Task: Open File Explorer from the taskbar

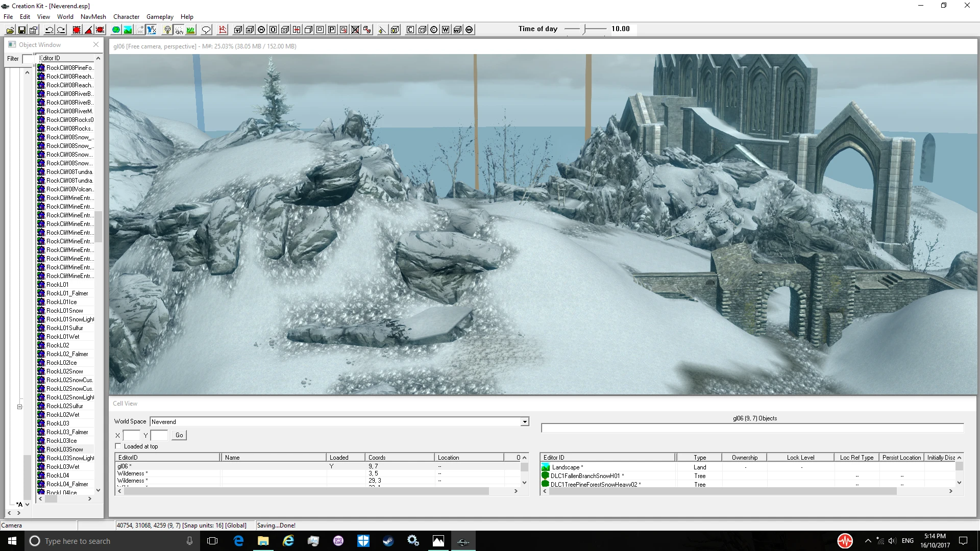Action: pos(263,541)
